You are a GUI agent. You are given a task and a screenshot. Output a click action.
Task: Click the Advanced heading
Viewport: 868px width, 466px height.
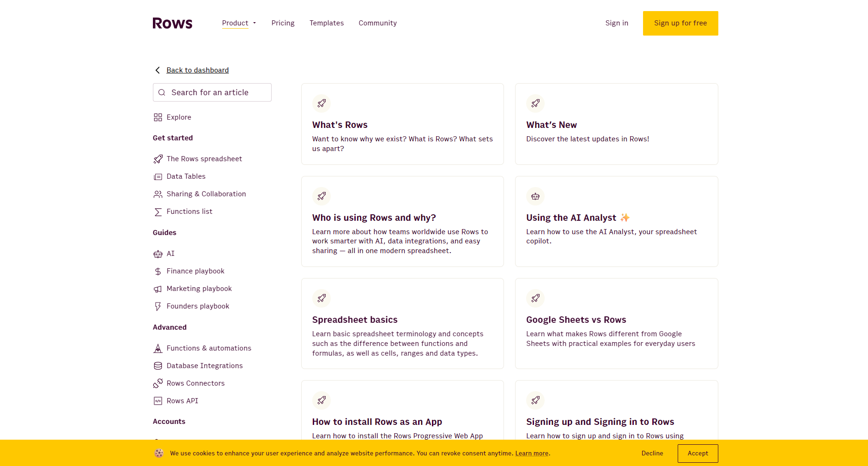(x=170, y=327)
